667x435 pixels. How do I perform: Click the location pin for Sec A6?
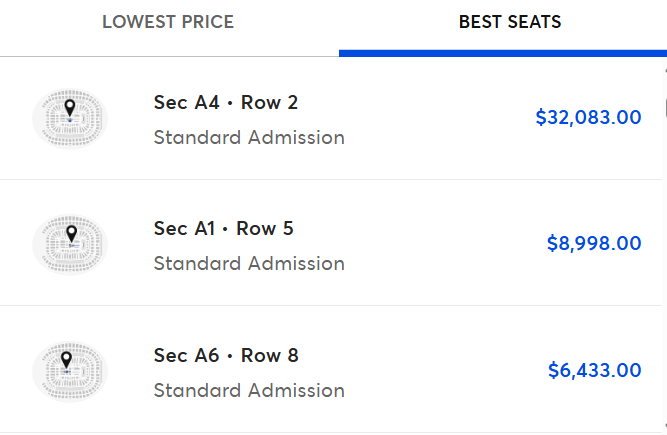[x=66, y=359]
